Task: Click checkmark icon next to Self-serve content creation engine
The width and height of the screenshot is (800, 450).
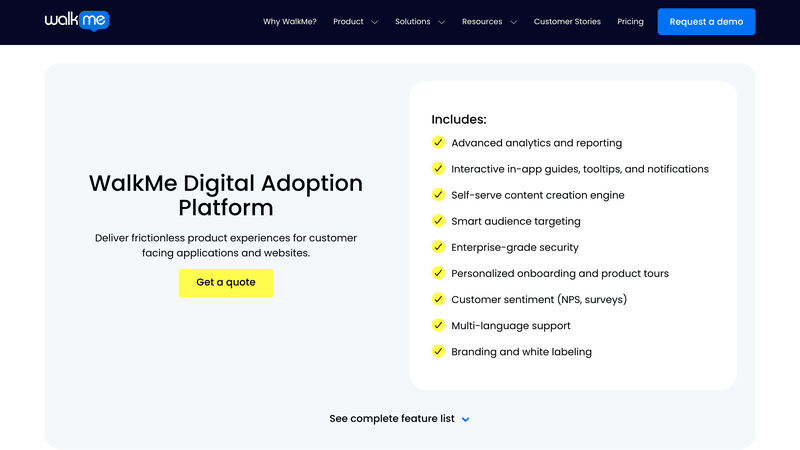Action: point(438,195)
